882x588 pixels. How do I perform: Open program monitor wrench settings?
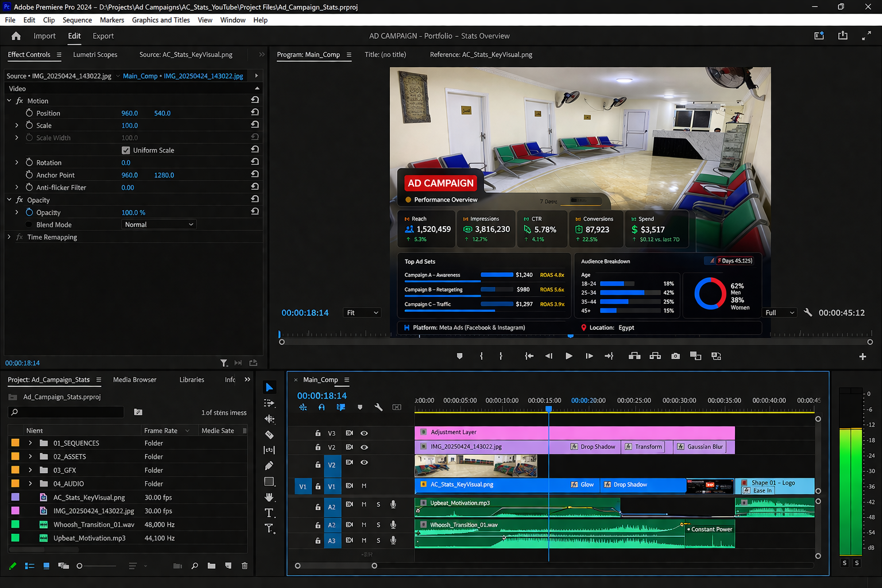tap(808, 312)
